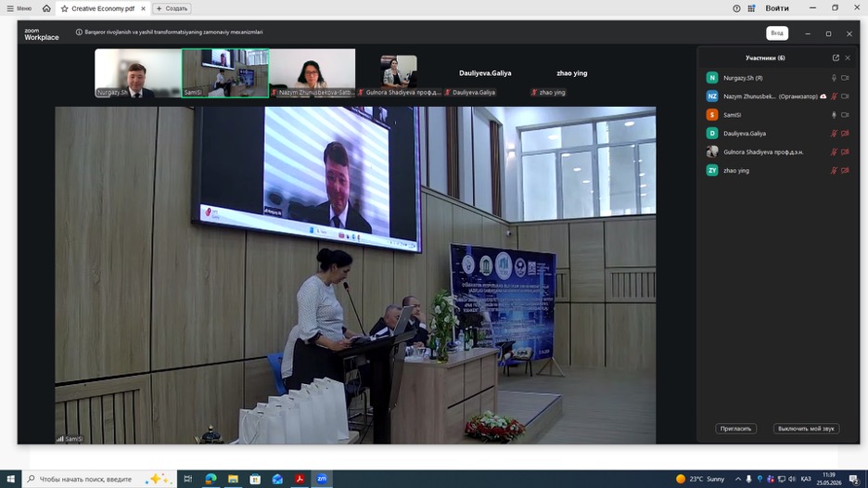Viewport: 868px width, 488px height.
Task: Click Выключить мой звук button
Action: [x=806, y=429]
